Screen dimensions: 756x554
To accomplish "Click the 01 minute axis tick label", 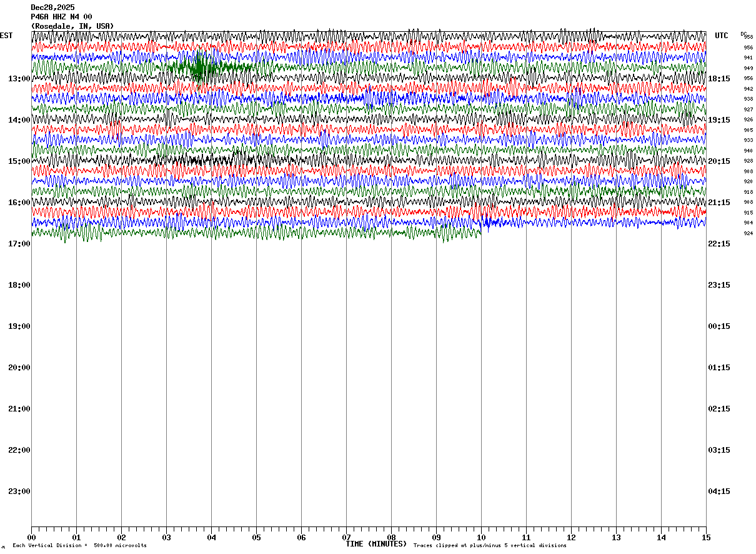I will tap(76, 537).
